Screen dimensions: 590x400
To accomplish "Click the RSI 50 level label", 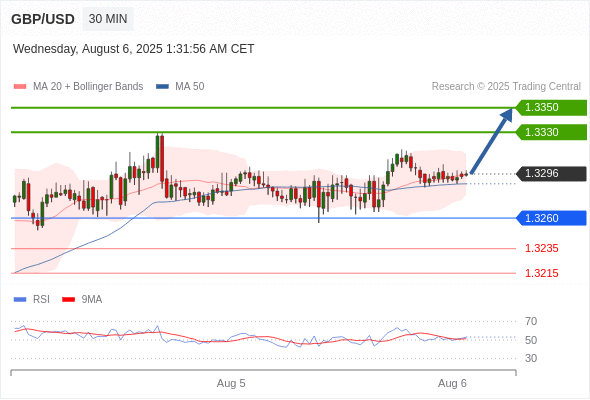I will [x=531, y=340].
